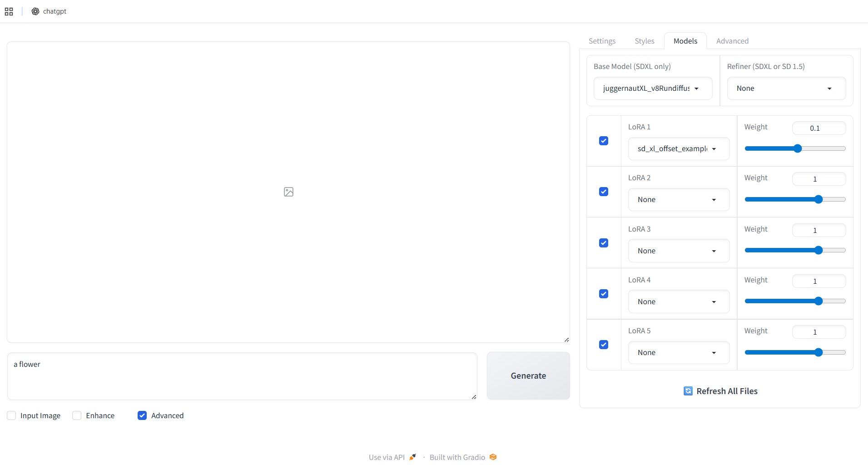868x469 pixels.
Task: Click the prompt text field containing a flower
Action: [x=242, y=375]
